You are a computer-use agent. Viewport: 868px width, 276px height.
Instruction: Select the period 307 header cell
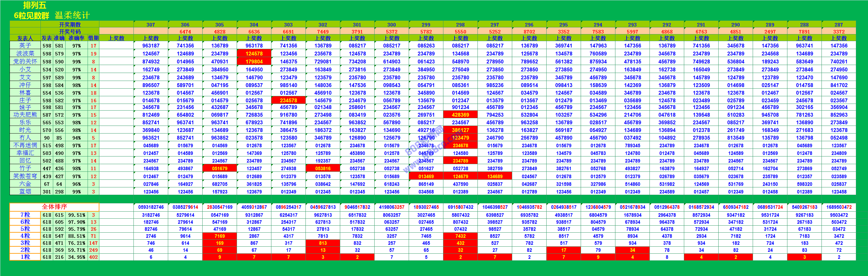pos(151,25)
